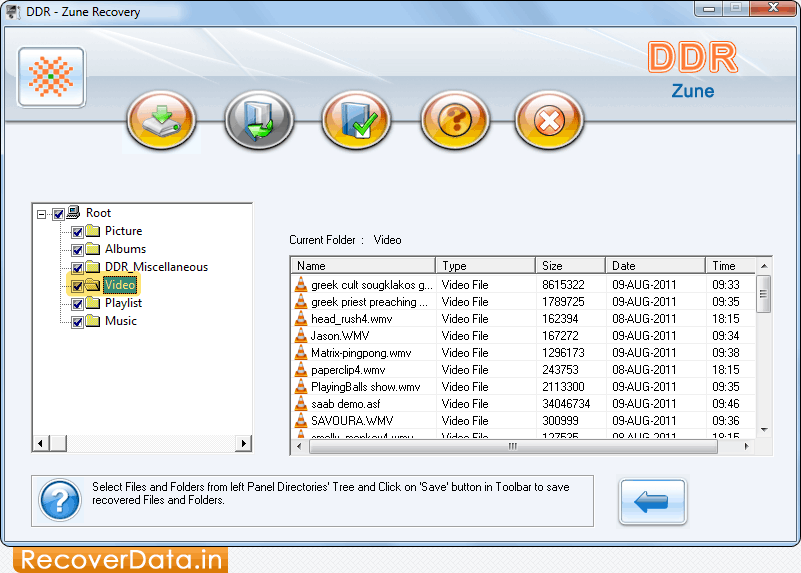Sort files by Name column header
801x573 pixels.
point(363,266)
